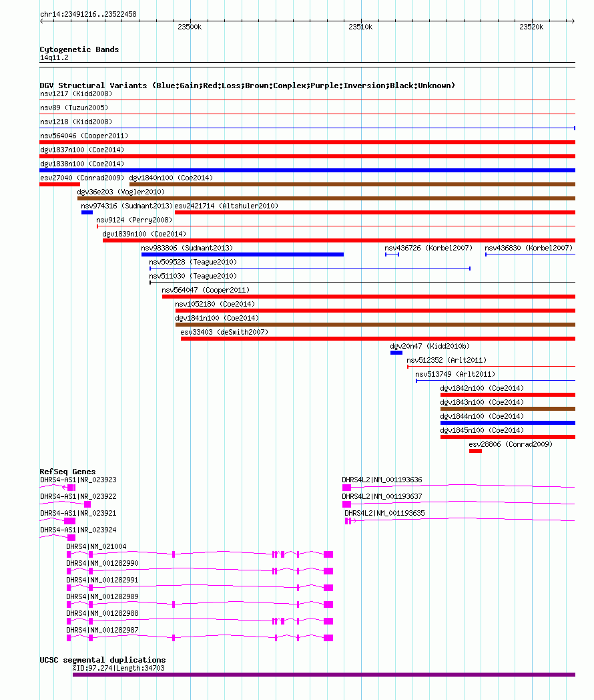Viewport: 594px width, 700px height.
Task: Open DHRS4-AS1|NR_023923 transcript
Action: tap(79, 480)
